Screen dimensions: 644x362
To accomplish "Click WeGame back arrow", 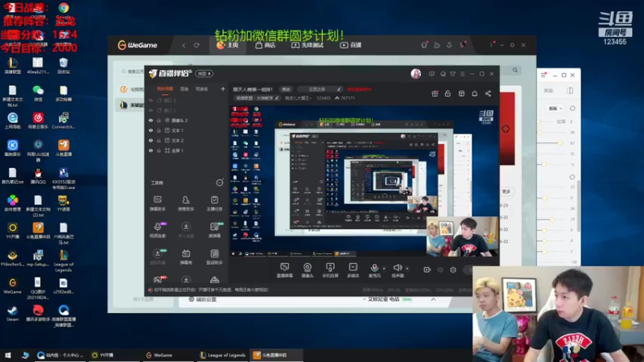I will coord(184,45).
